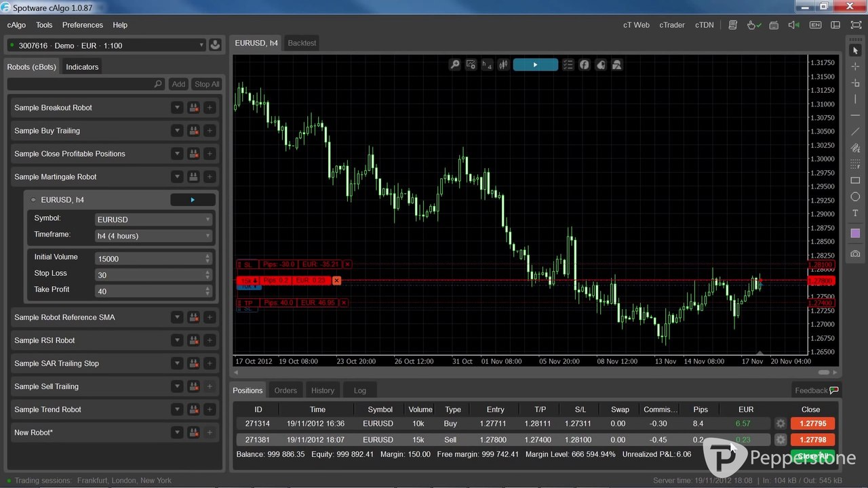Screen dimensions: 868x488
Task: Open the Symbol EURUSD dropdown
Action: coord(154,220)
